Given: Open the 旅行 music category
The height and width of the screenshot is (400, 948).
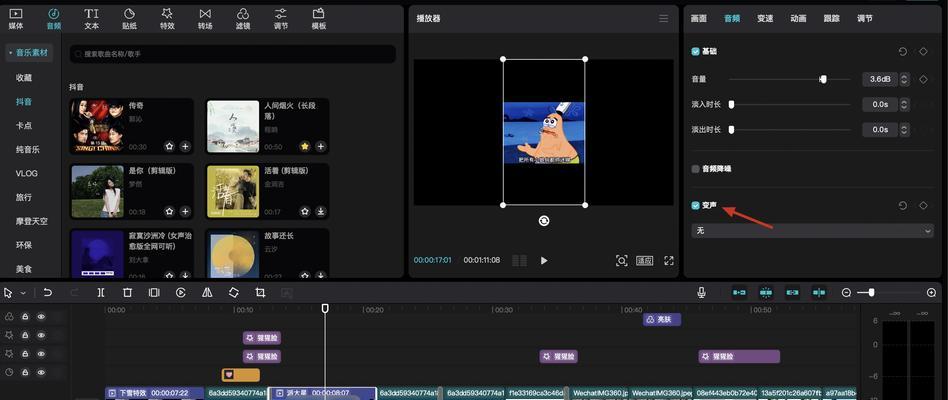Looking at the screenshot, I should (24, 197).
